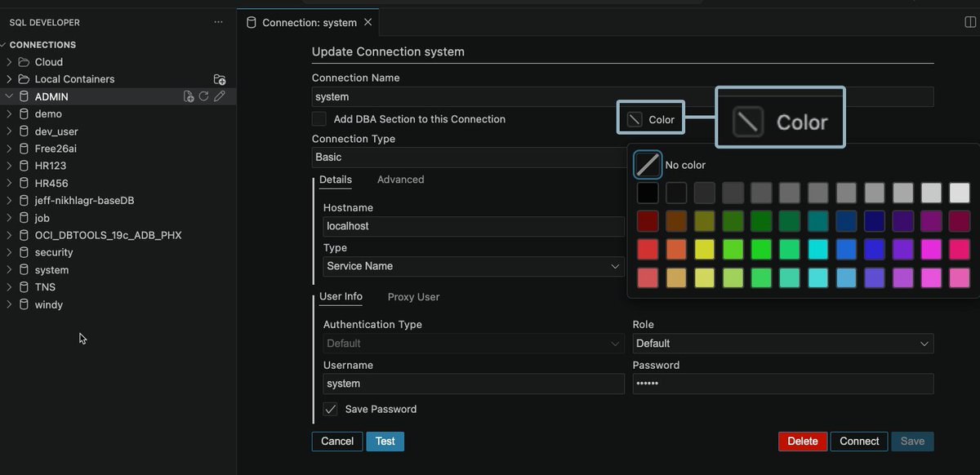Expand the HR123 connection chevron

tap(9, 166)
